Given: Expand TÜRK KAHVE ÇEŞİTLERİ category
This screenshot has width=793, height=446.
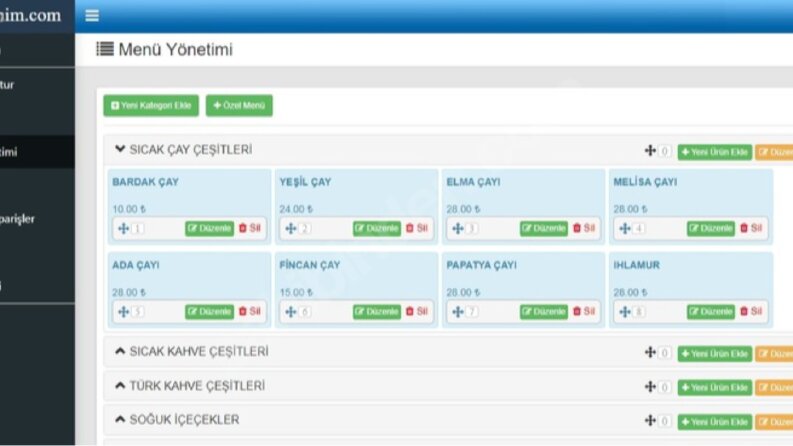Looking at the screenshot, I should click(x=120, y=385).
